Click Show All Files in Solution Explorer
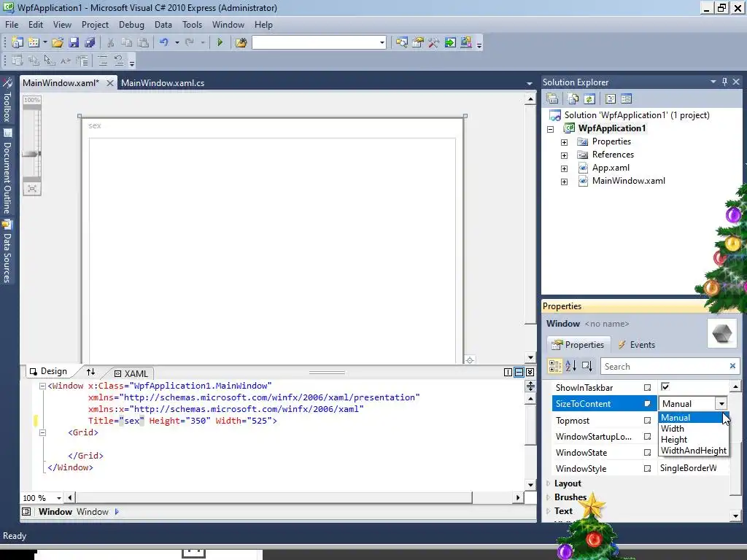Image resolution: width=747 pixels, height=560 pixels. coord(573,98)
